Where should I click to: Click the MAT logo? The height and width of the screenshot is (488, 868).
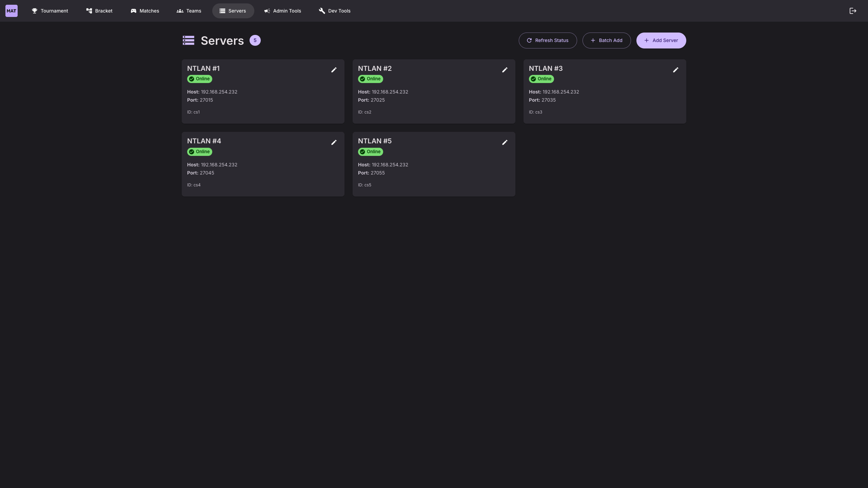pyautogui.click(x=12, y=11)
